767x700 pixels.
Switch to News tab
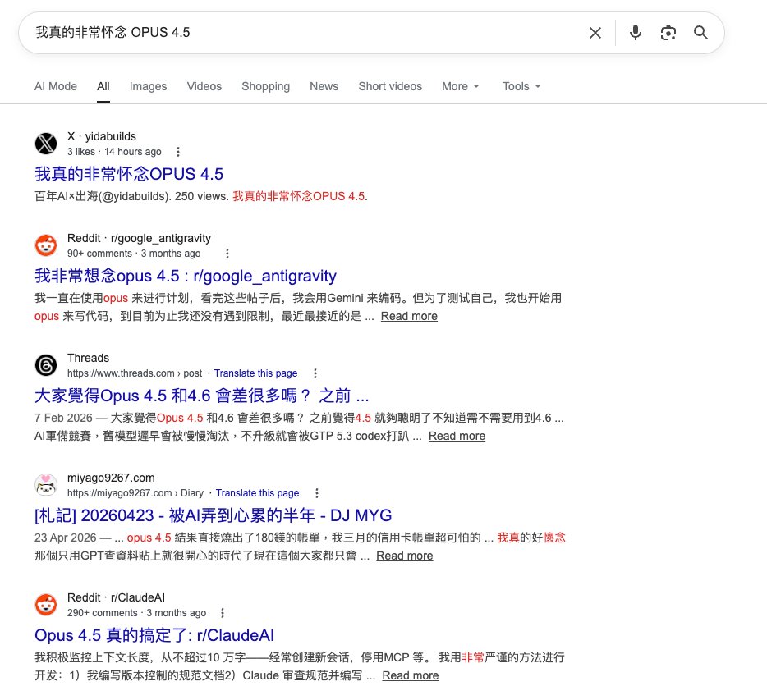click(x=324, y=86)
